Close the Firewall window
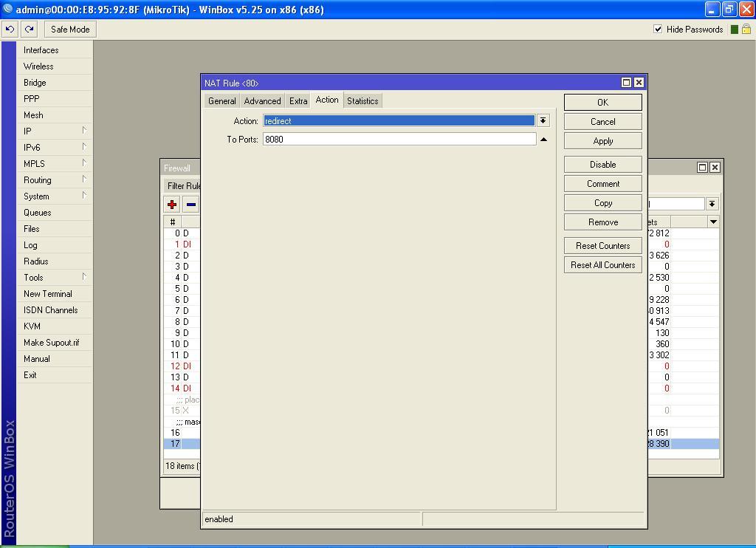756x548 pixels. (715, 168)
